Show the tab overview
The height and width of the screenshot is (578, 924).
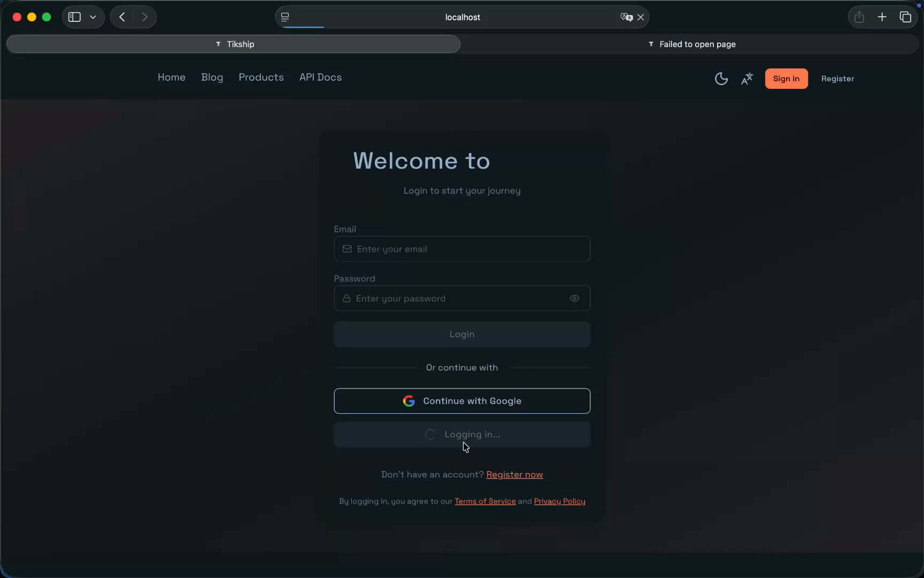tap(905, 17)
